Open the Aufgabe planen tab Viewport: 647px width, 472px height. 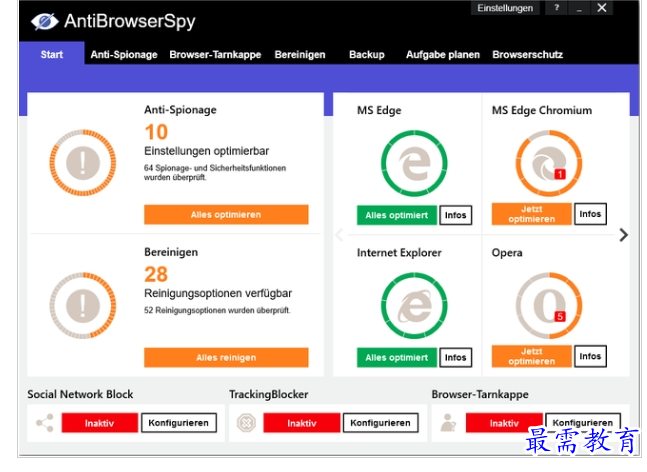(x=443, y=54)
